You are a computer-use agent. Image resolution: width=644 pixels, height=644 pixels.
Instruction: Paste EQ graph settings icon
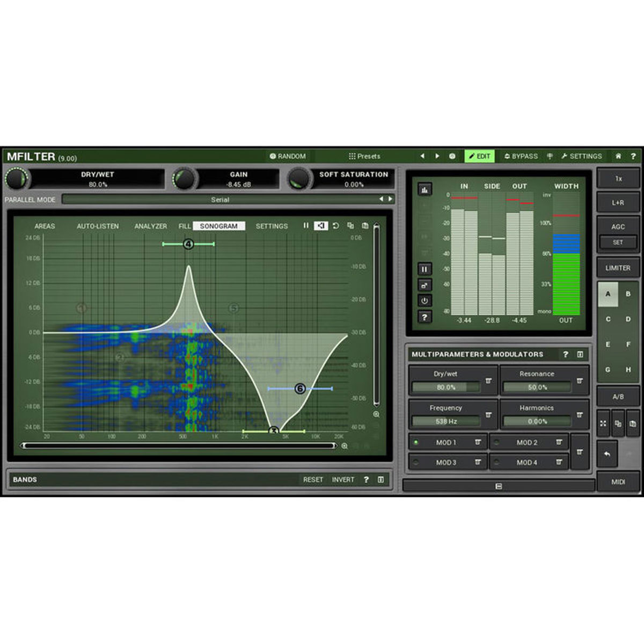pos(365,226)
